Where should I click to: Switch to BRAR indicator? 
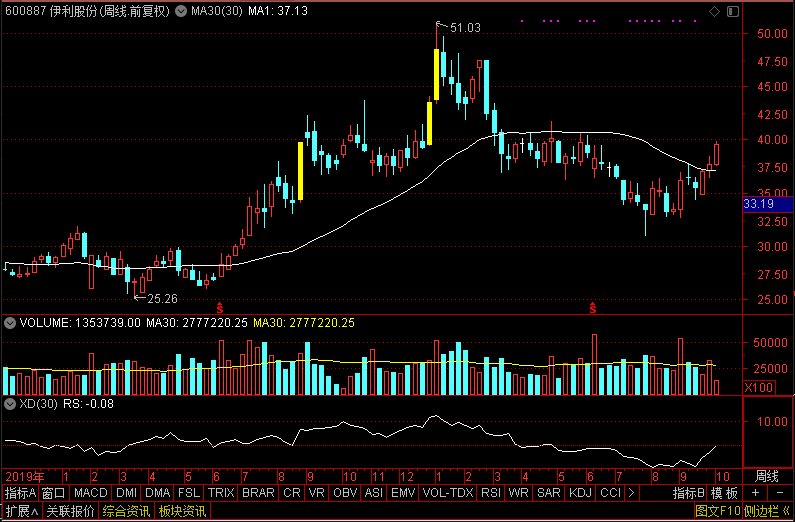[258, 493]
